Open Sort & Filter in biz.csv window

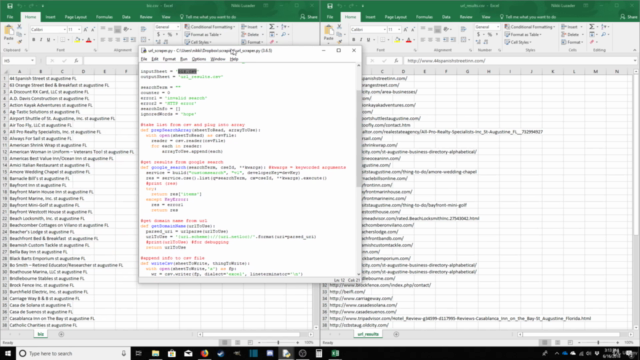pyautogui.click(x=284, y=27)
